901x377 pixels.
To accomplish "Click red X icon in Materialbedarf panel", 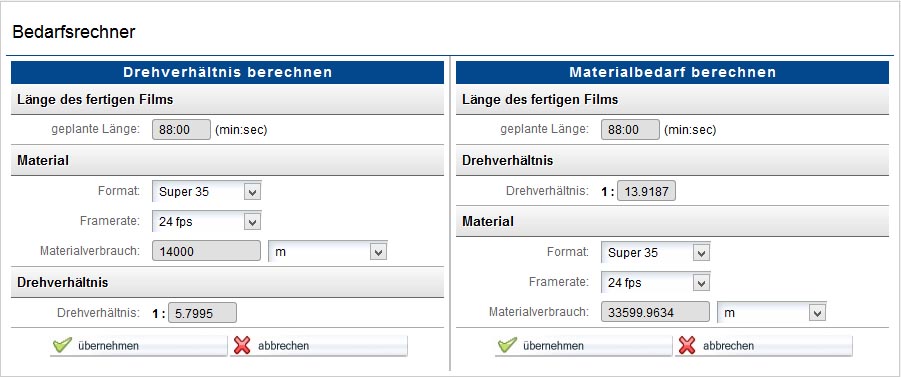I will click(687, 345).
